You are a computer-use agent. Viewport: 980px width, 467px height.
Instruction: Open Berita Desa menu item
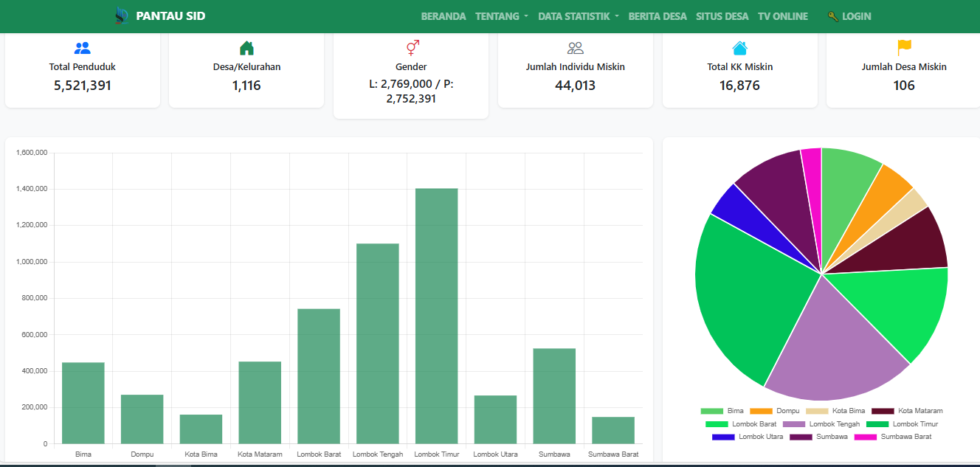[x=658, y=16]
